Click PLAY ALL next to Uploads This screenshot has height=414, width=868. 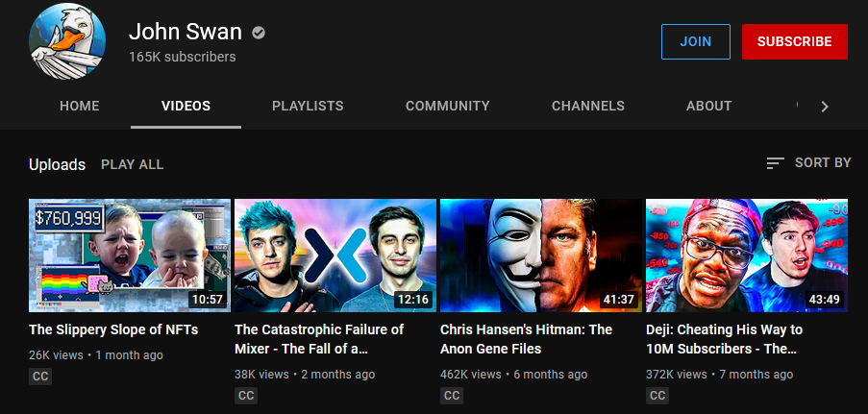point(133,164)
